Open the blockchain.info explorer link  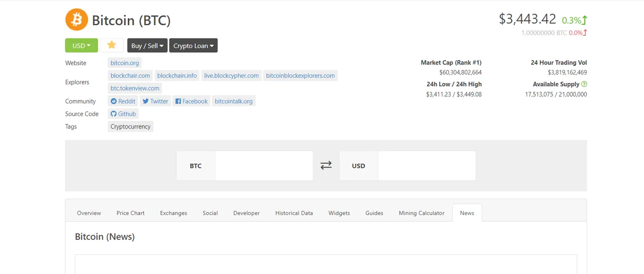[177, 76]
